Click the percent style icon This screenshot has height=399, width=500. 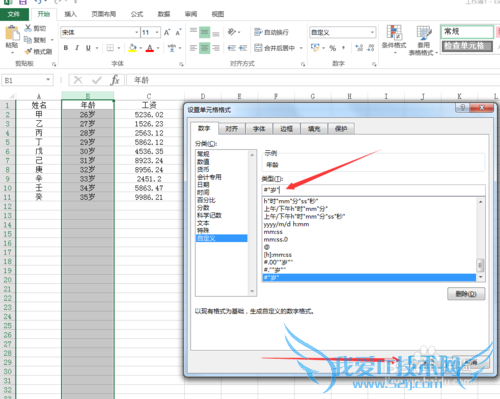[x=333, y=48]
